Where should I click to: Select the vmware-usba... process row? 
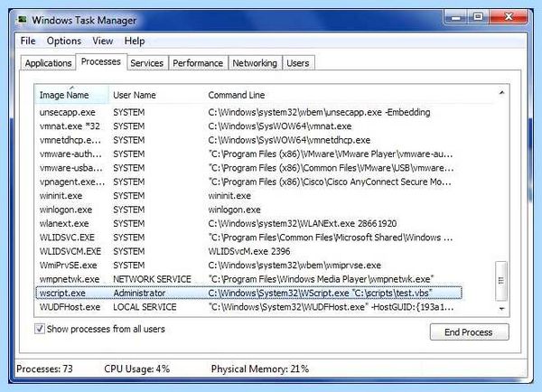248,168
